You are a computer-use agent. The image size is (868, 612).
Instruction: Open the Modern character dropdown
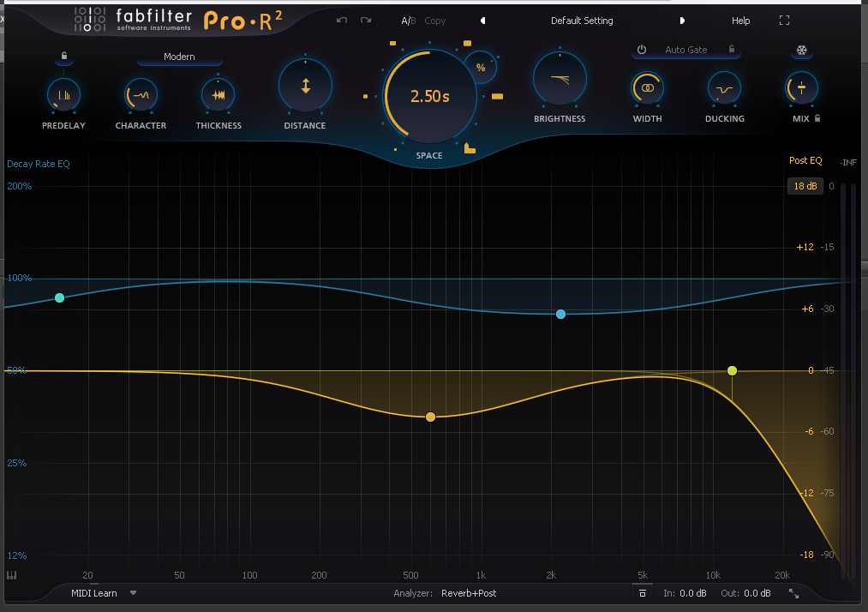tap(179, 55)
